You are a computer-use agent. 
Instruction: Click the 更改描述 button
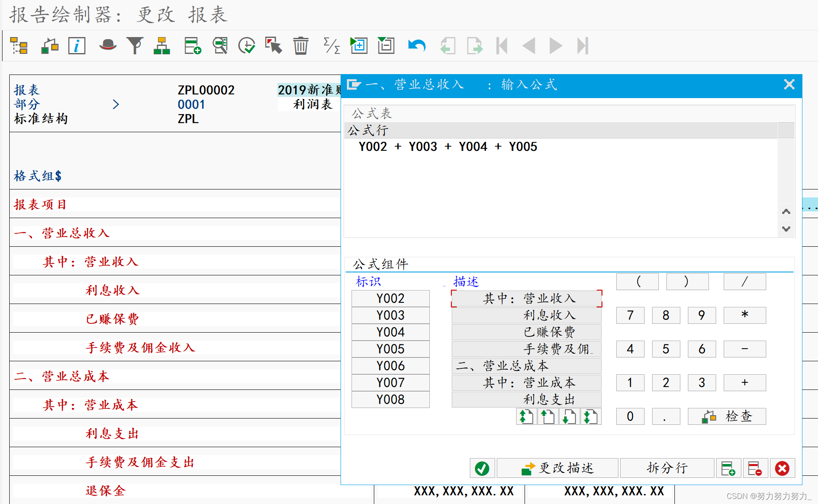point(557,468)
